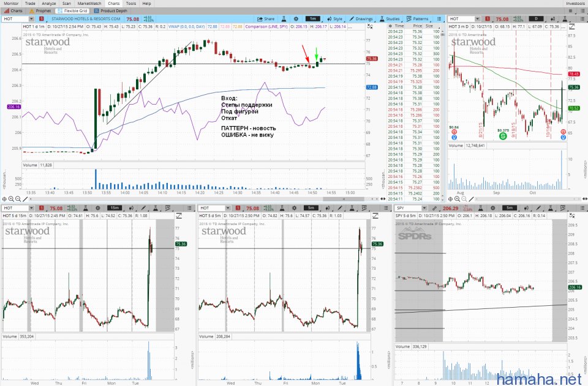
Task: Open the Help tab
Action: (146, 4)
